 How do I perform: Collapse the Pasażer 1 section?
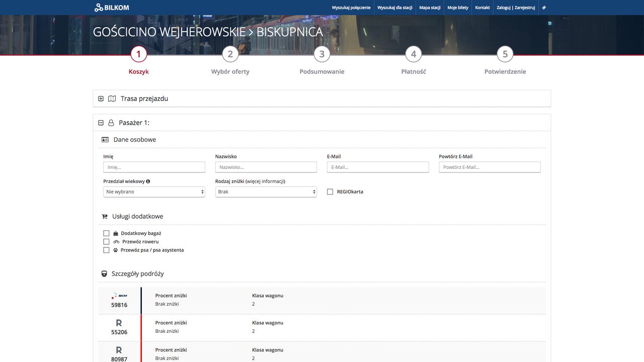(x=101, y=123)
